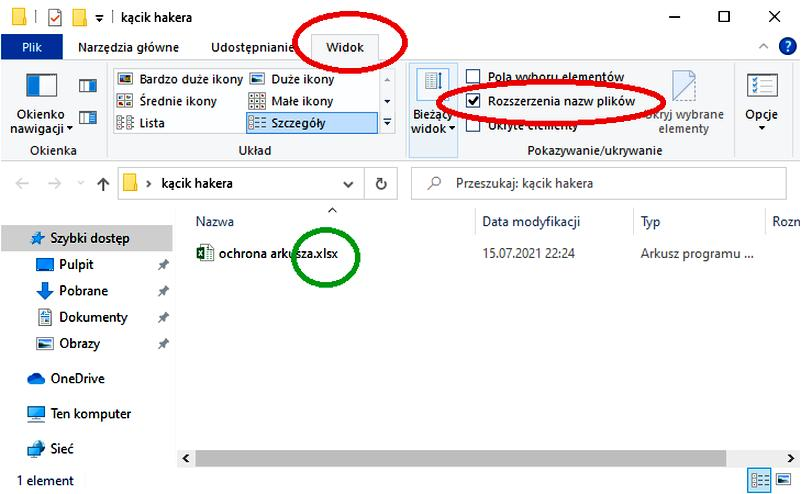The height and width of the screenshot is (494, 801).
Task: Sort by Data modyfikacji column header
Action: click(x=531, y=221)
